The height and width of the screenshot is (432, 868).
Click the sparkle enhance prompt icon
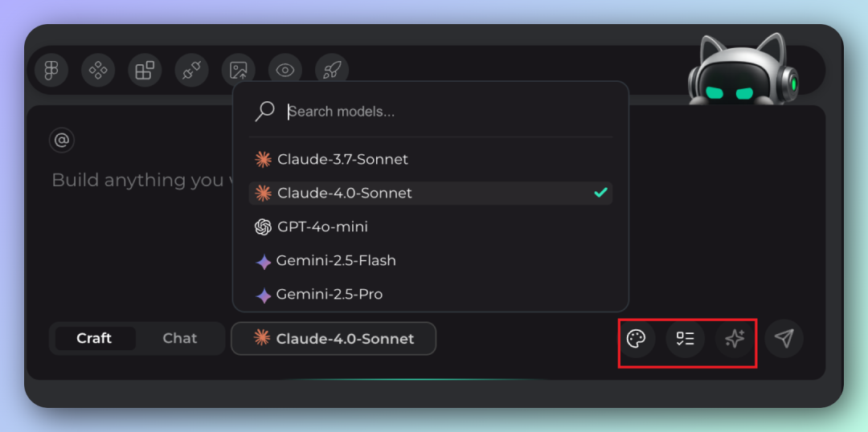735,339
